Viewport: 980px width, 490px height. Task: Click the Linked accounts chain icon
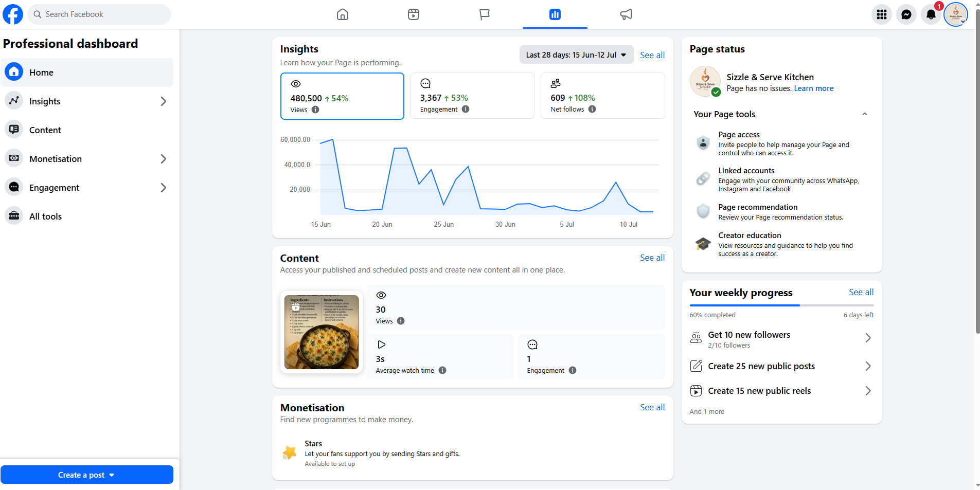coord(703,178)
